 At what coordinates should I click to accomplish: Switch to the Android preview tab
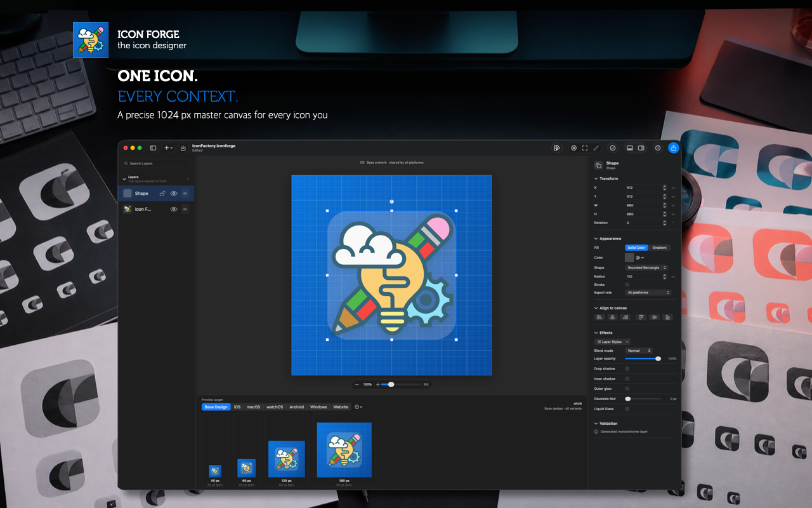297,407
